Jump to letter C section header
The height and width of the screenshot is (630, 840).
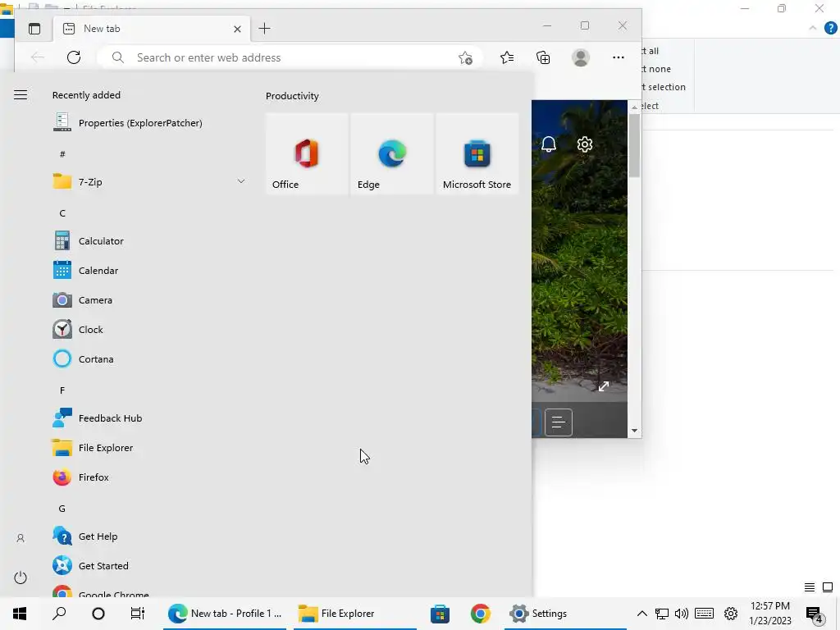pyautogui.click(x=62, y=213)
